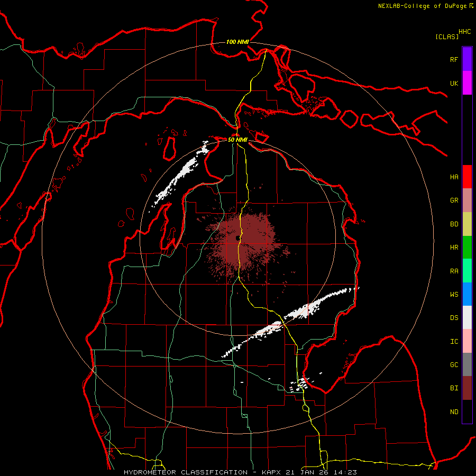Click the DS legend label

[x=454, y=318]
